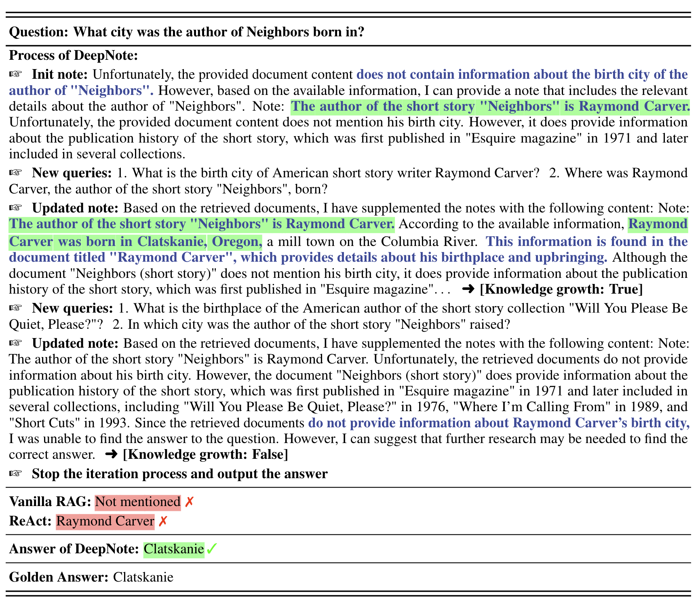
Task: Select the red-highlighted Not mentioned answer
Action: click(x=137, y=502)
